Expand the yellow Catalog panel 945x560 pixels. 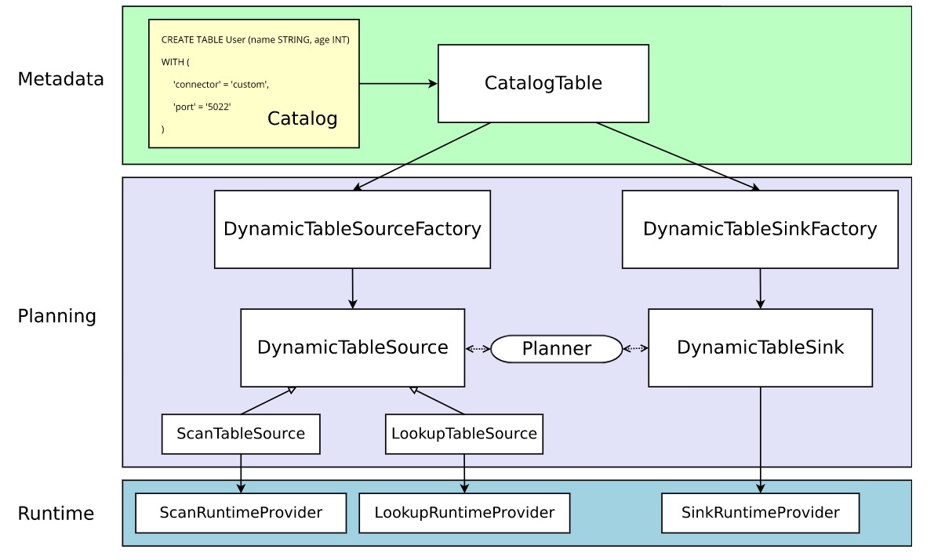coord(253,82)
